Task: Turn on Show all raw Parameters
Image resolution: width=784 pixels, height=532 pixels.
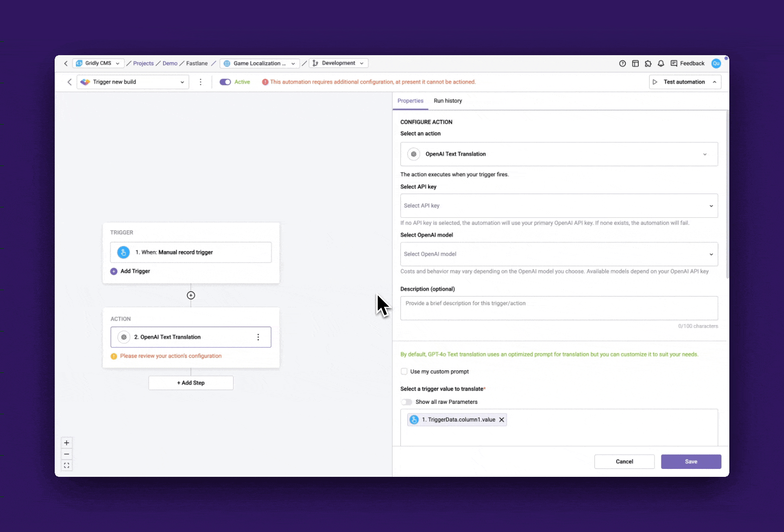Action: coord(407,402)
